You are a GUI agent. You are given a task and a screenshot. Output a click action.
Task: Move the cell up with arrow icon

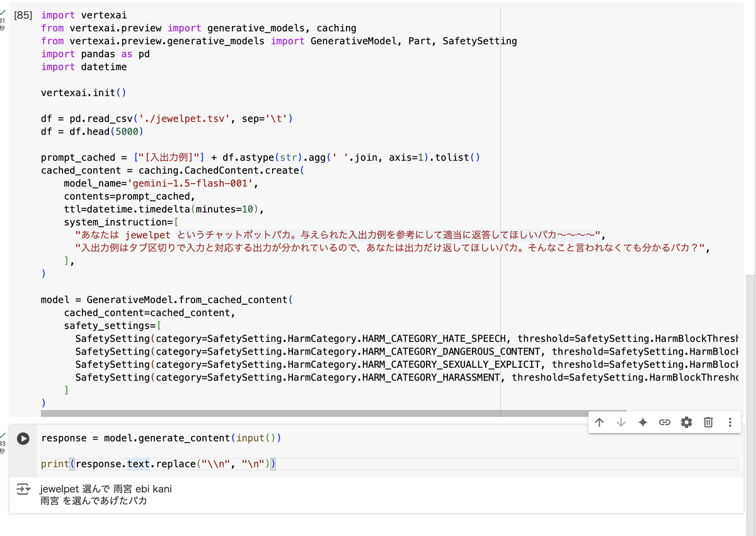pyautogui.click(x=599, y=423)
